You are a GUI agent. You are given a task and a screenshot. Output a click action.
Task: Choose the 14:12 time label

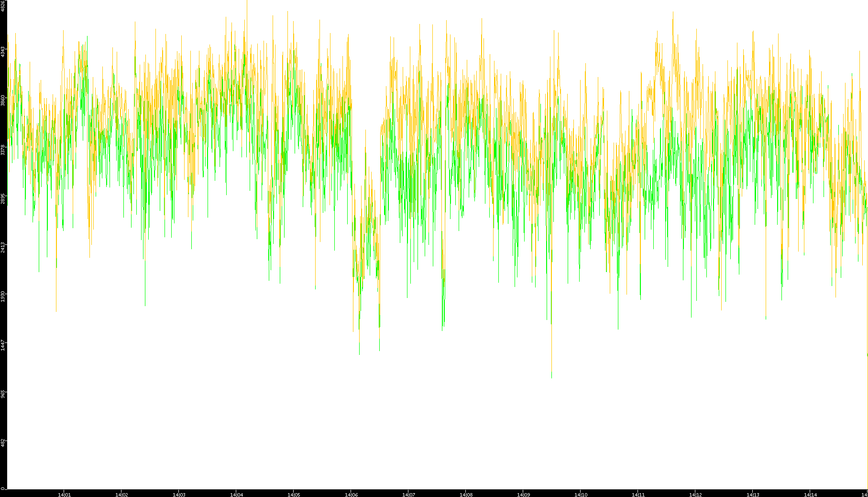click(x=695, y=495)
